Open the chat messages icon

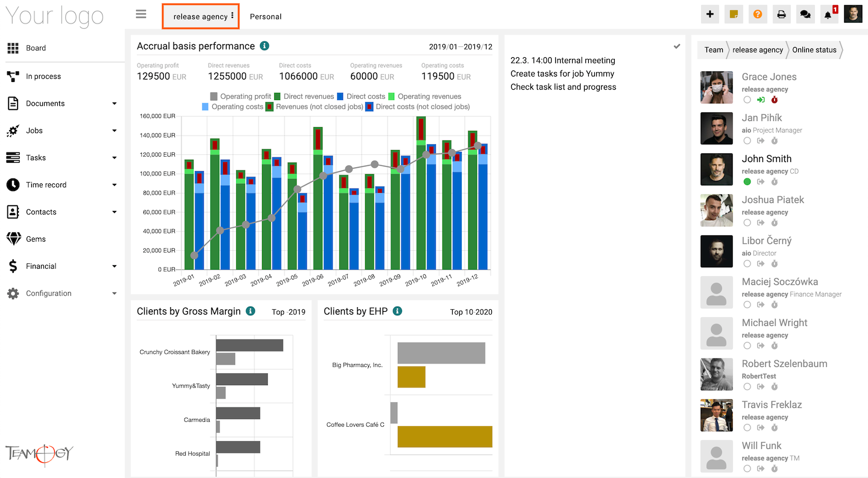pyautogui.click(x=804, y=14)
